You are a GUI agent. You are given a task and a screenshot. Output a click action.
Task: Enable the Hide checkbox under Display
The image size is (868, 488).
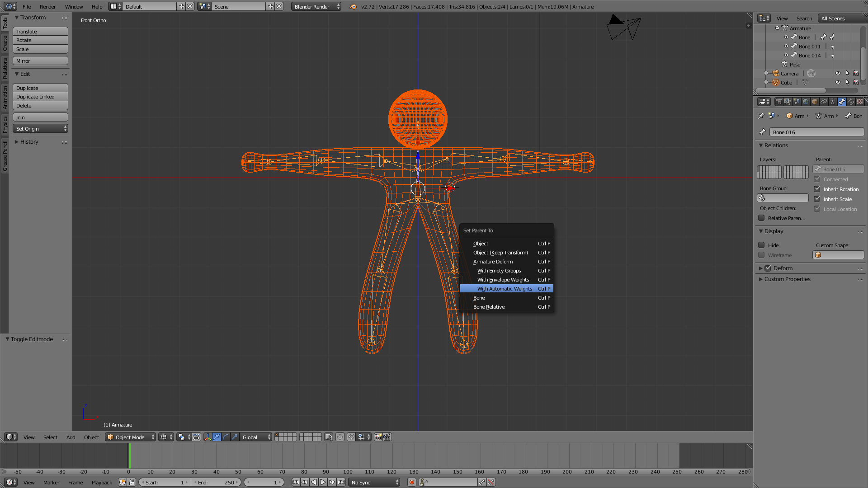click(x=762, y=245)
